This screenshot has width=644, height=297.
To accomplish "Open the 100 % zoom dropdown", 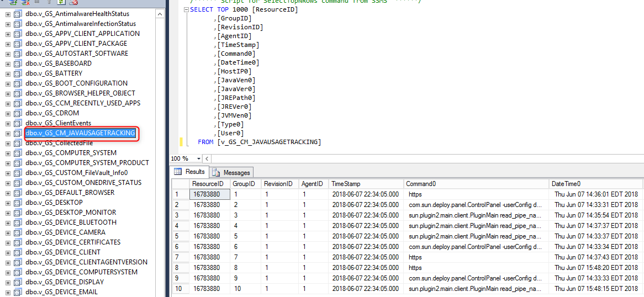I will pyautogui.click(x=199, y=158).
